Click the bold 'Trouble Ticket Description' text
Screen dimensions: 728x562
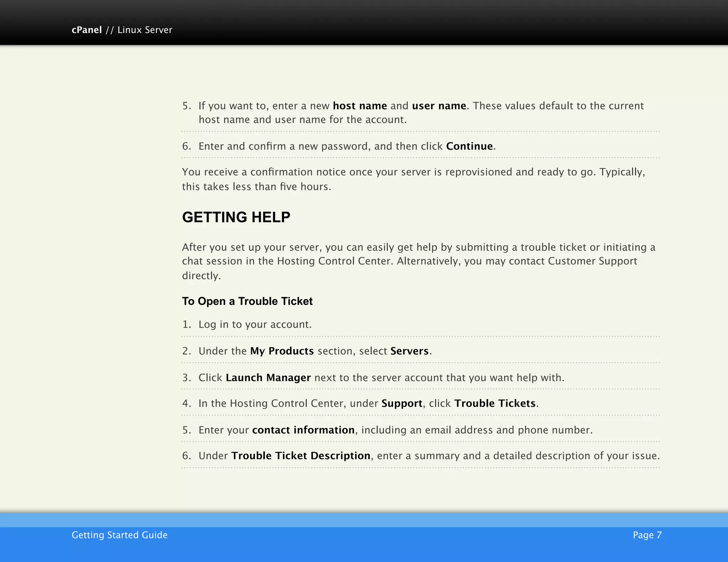[x=301, y=456]
